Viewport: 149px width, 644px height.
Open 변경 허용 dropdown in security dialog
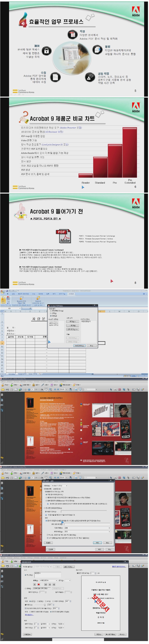pos(87,532)
